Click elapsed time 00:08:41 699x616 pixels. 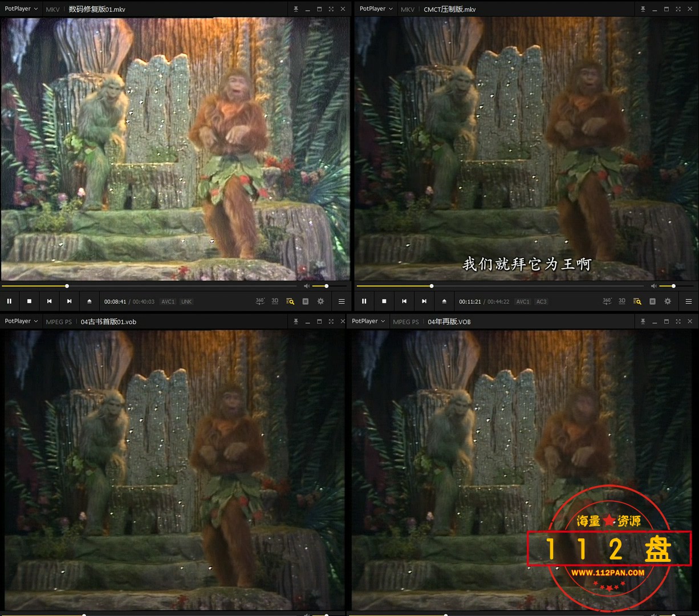pos(115,302)
